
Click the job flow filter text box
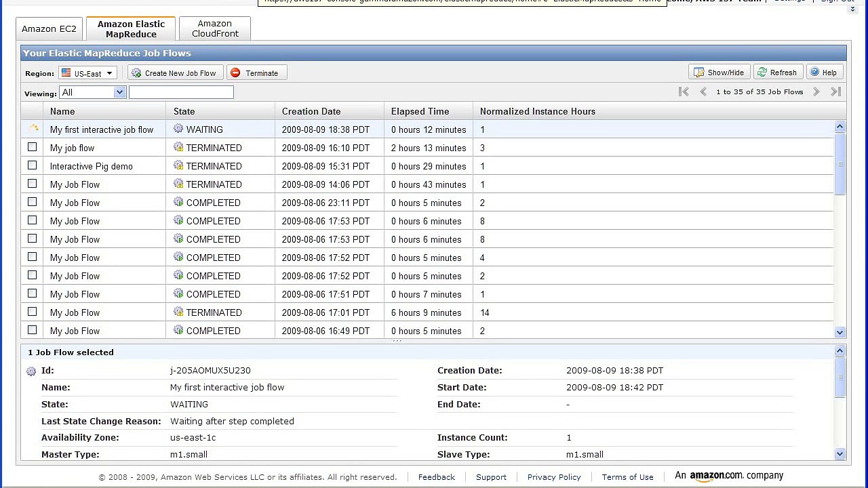point(181,92)
